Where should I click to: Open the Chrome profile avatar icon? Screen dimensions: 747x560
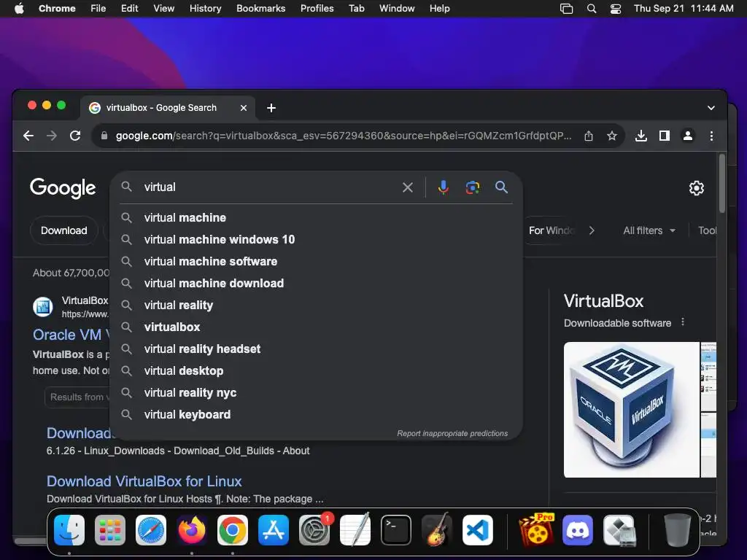coord(688,136)
